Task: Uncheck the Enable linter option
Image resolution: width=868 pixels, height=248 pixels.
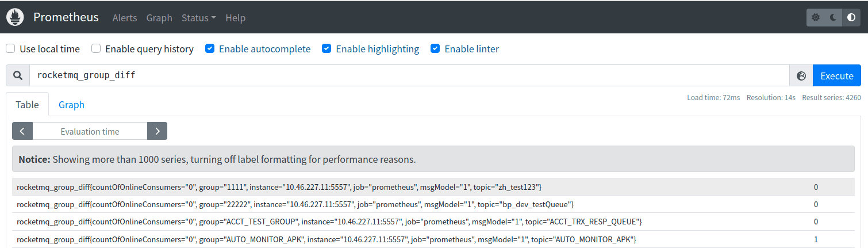Action: pyautogui.click(x=435, y=49)
